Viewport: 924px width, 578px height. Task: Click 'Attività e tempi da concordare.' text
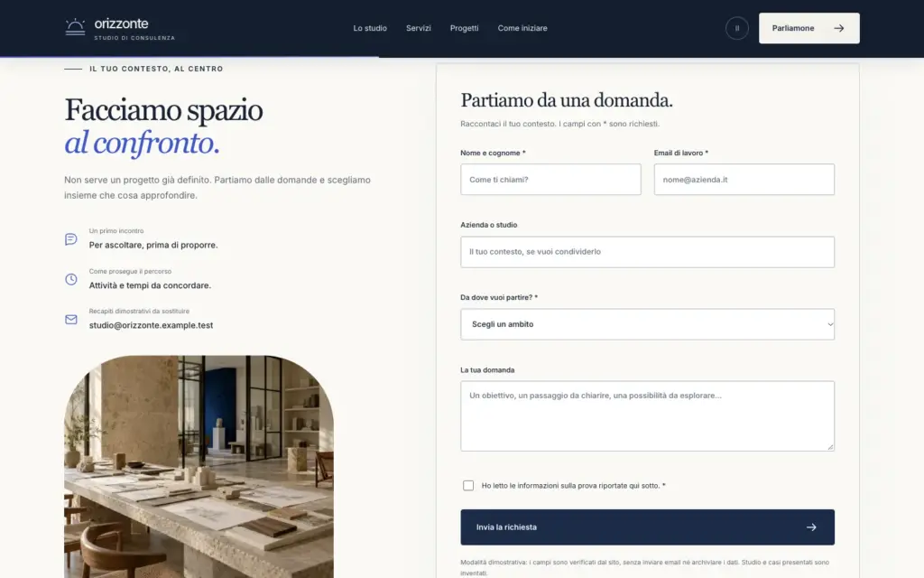tap(150, 284)
